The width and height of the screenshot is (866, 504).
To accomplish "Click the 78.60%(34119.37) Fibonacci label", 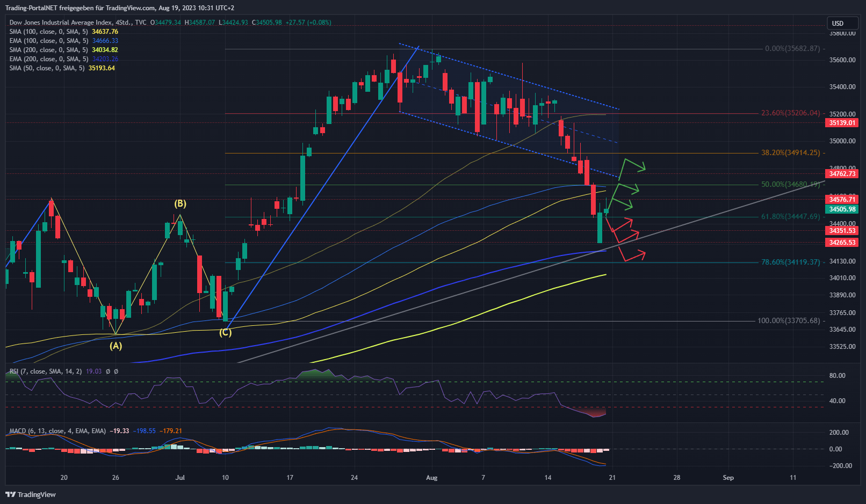I will click(790, 262).
